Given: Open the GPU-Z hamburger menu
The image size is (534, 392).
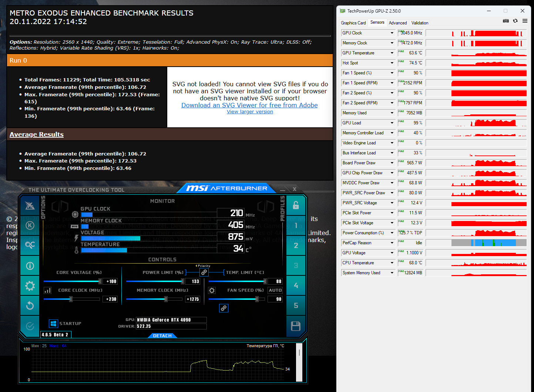Looking at the screenshot, I should coord(525,21).
